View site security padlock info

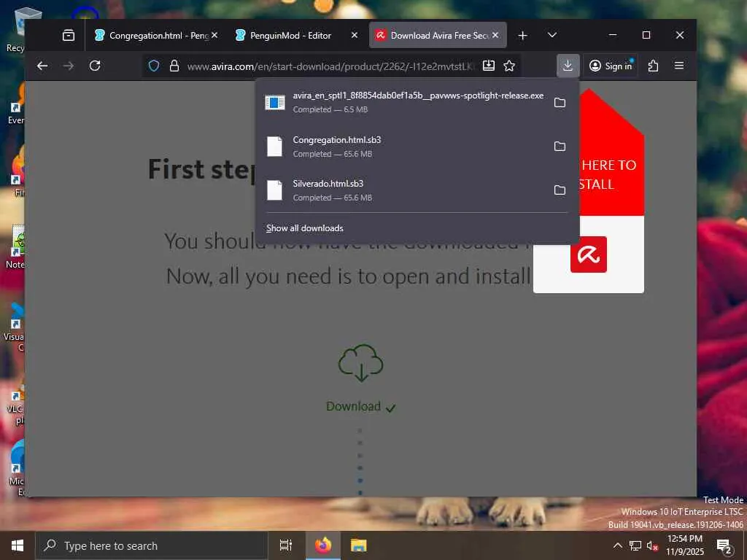(174, 66)
